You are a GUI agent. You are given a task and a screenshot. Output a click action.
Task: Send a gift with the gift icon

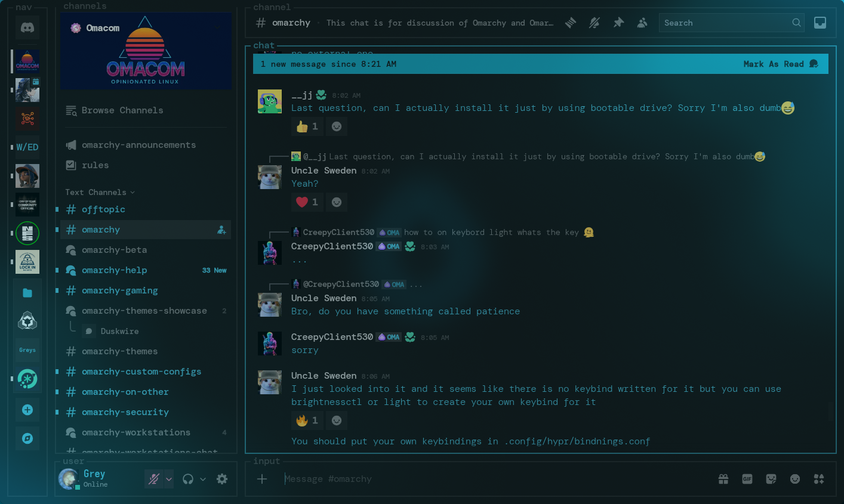pos(723,479)
